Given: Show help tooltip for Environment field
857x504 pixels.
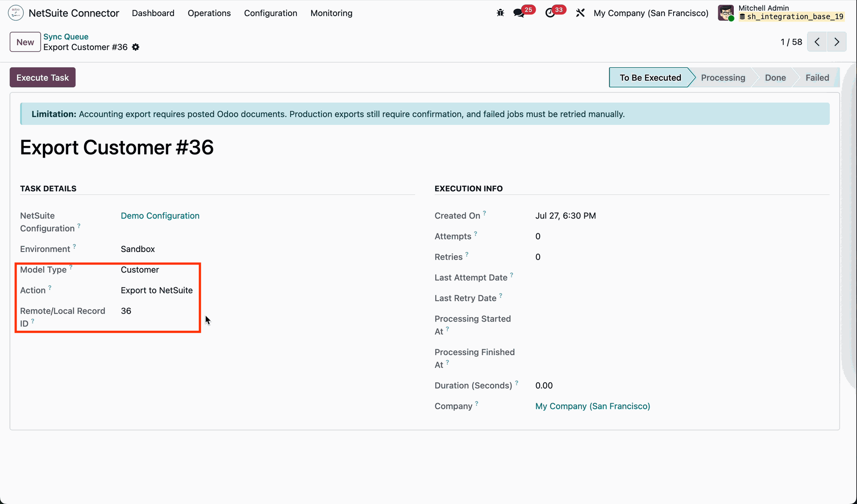Looking at the screenshot, I should coord(75,246).
